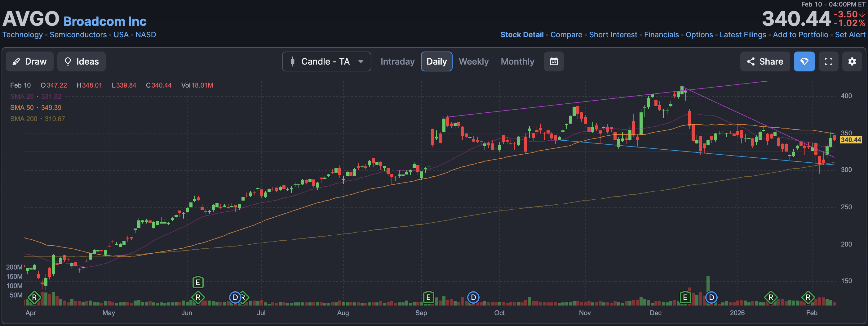Click the yellow 340.44 price tag on axis
Screen dimensions: 868x326
tap(850, 140)
